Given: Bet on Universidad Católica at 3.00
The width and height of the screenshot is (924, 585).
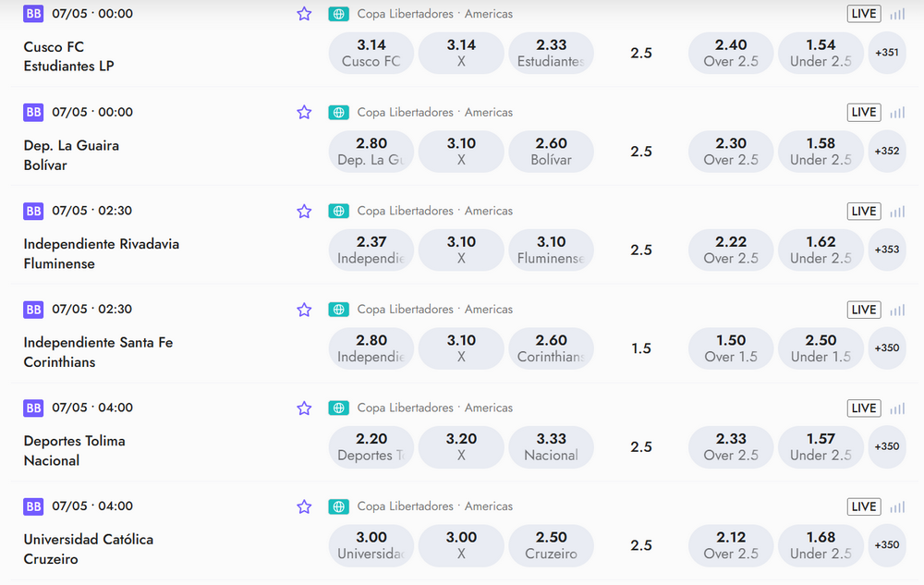Looking at the screenshot, I should [371, 545].
